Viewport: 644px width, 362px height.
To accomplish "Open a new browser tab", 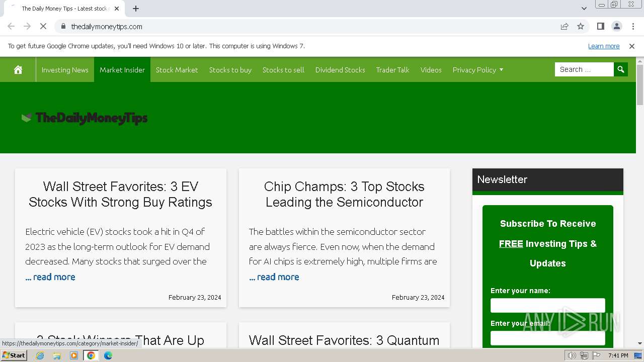I will pos(136,9).
